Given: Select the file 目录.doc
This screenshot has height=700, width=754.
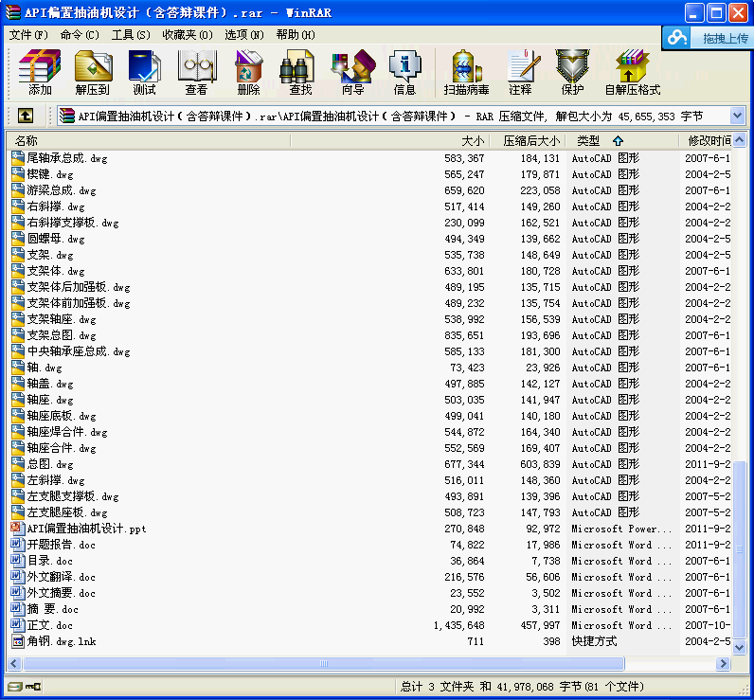Looking at the screenshot, I should (x=50, y=561).
